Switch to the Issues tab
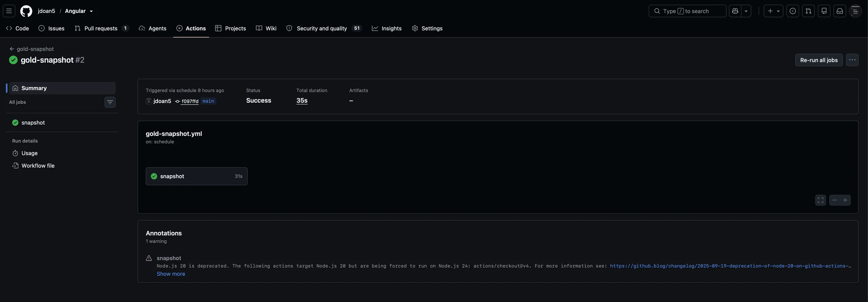This screenshot has width=868, height=302. [52, 28]
